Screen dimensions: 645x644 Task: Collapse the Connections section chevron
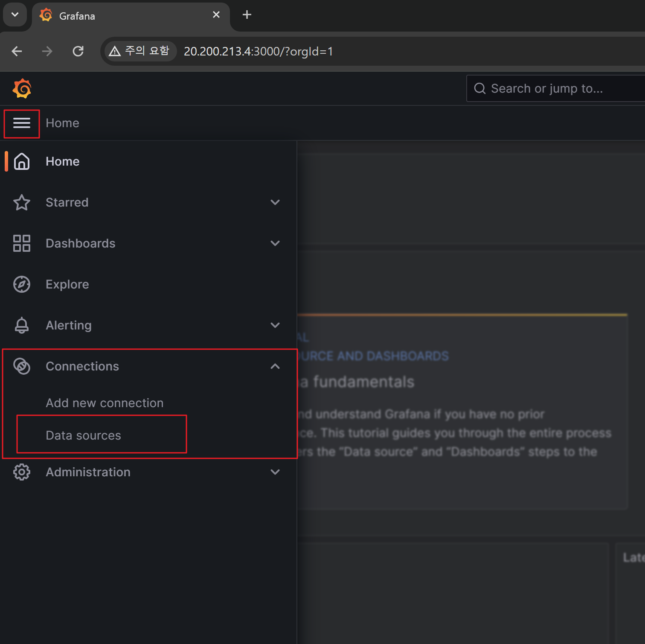(275, 366)
